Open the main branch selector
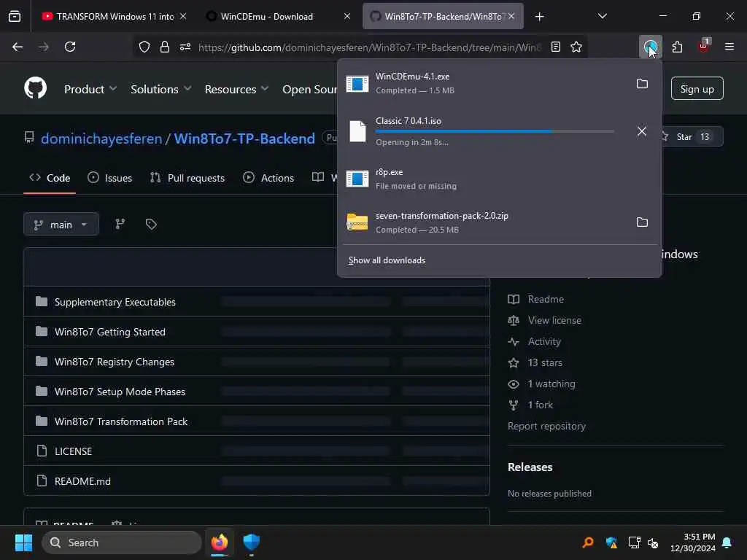 click(61, 225)
